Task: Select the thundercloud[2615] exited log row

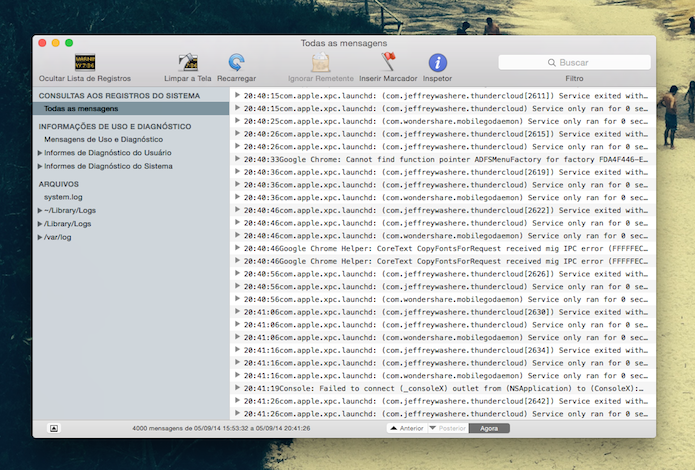Action: (443, 134)
